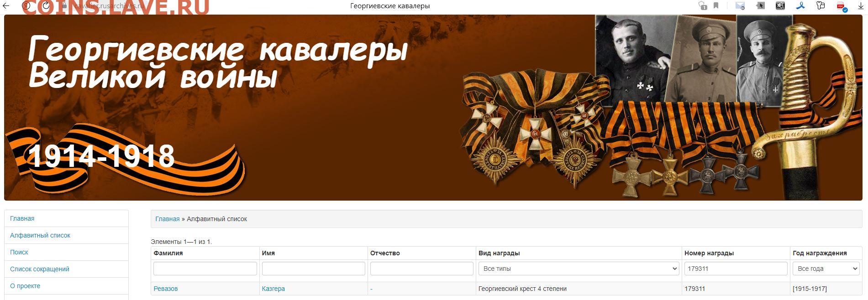
Task: Click the blue ribbon extension icon
Action: click(801, 5)
